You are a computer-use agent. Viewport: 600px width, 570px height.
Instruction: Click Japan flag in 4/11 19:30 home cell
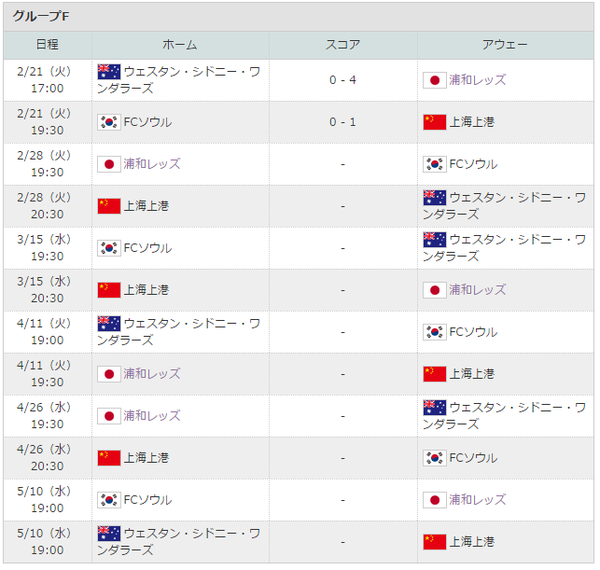pyautogui.click(x=109, y=374)
